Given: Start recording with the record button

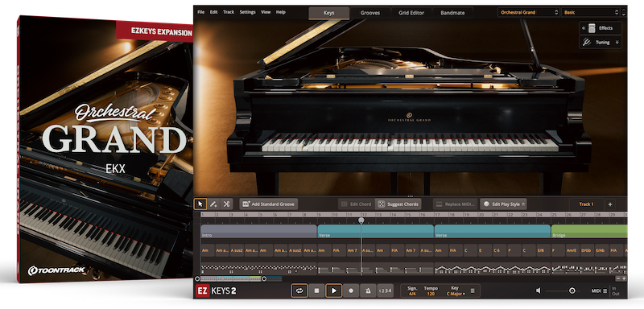Looking at the screenshot, I should [351, 290].
